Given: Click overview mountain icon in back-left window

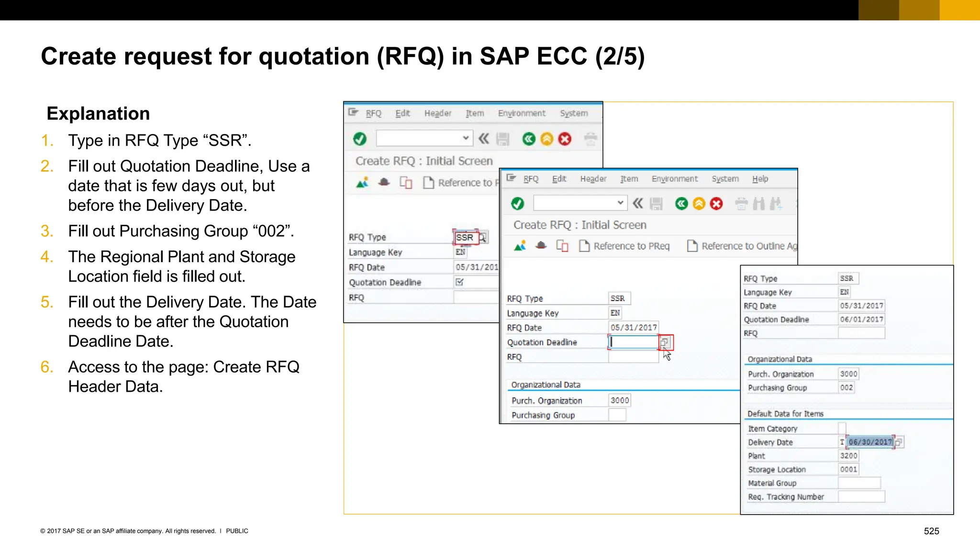Looking at the screenshot, I should (x=362, y=182).
